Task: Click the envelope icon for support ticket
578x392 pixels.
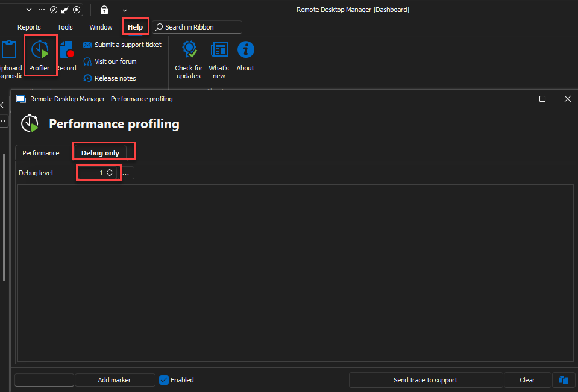Action: coord(87,45)
